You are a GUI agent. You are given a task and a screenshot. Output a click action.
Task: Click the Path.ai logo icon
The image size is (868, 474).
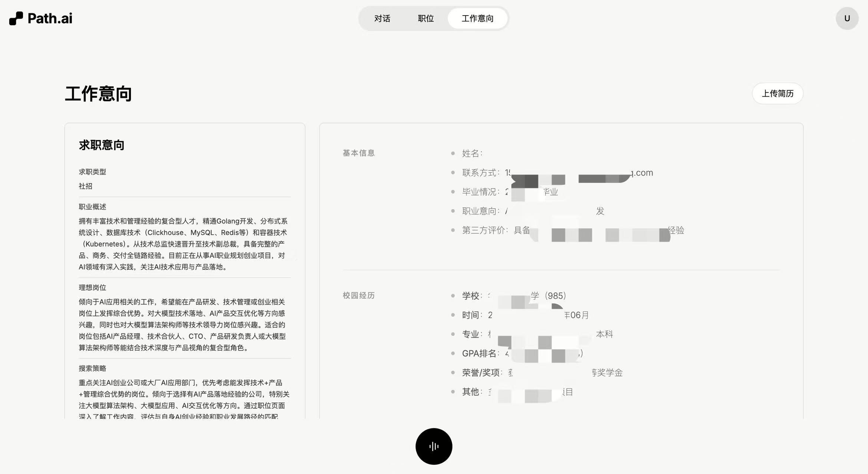pos(15,18)
